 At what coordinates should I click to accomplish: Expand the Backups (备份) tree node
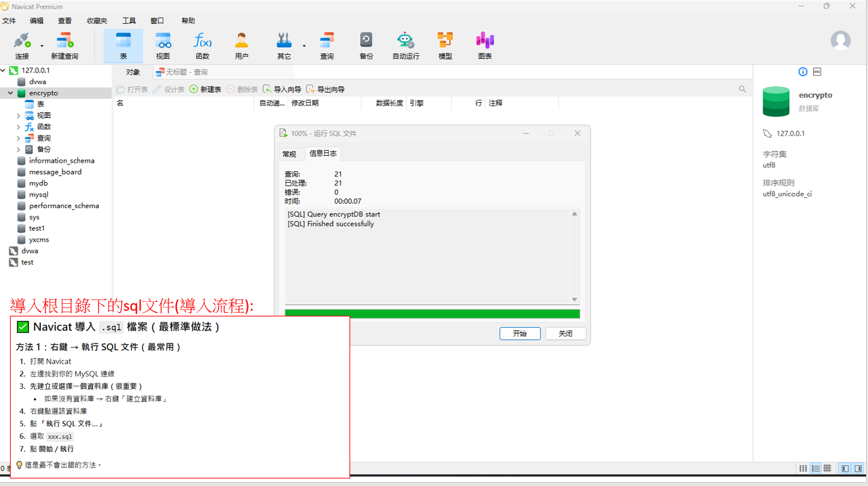point(18,150)
